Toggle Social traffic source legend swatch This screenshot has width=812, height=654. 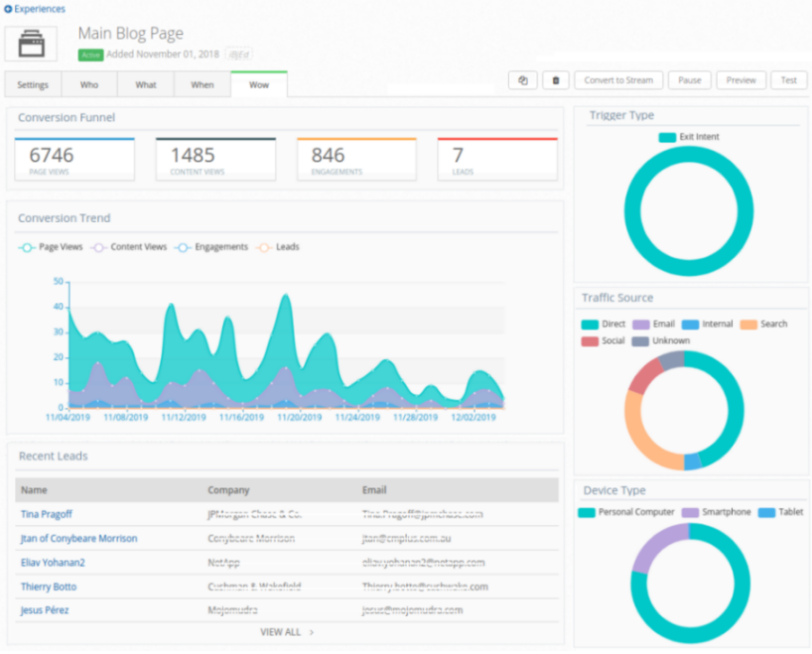590,341
